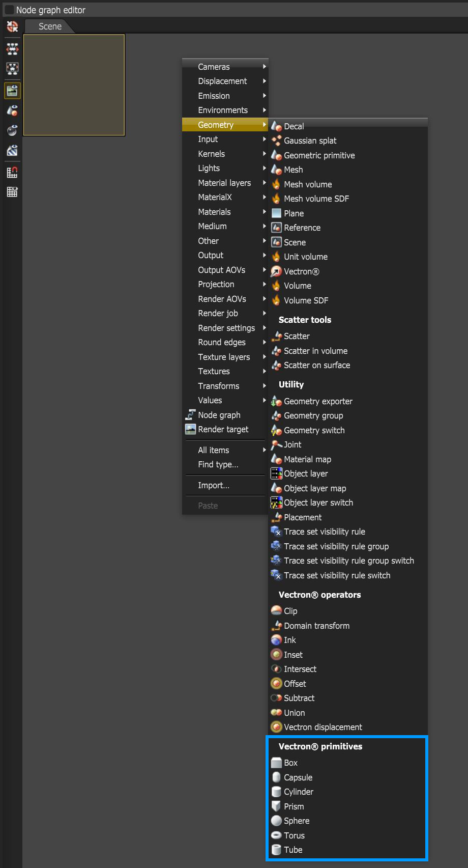The height and width of the screenshot is (868, 468).
Task: Expand the Textures submenu arrow
Action: 265,371
